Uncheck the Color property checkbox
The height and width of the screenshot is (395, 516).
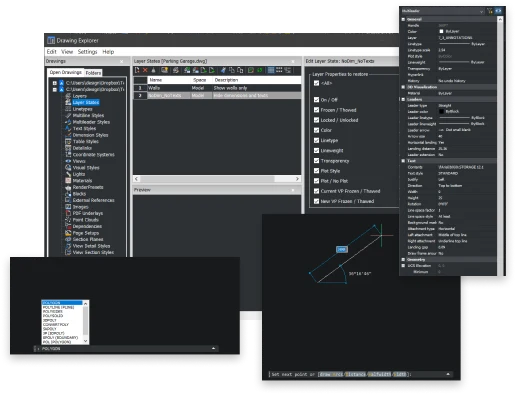coord(316,130)
